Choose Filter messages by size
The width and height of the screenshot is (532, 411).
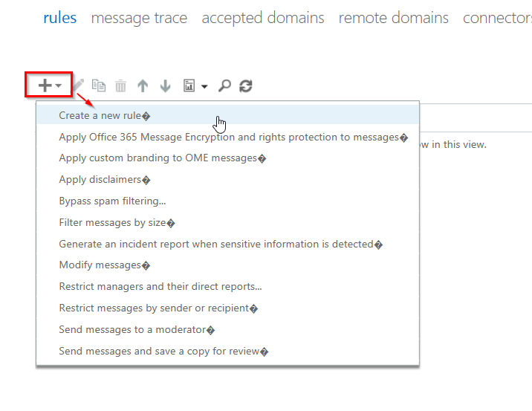(117, 222)
